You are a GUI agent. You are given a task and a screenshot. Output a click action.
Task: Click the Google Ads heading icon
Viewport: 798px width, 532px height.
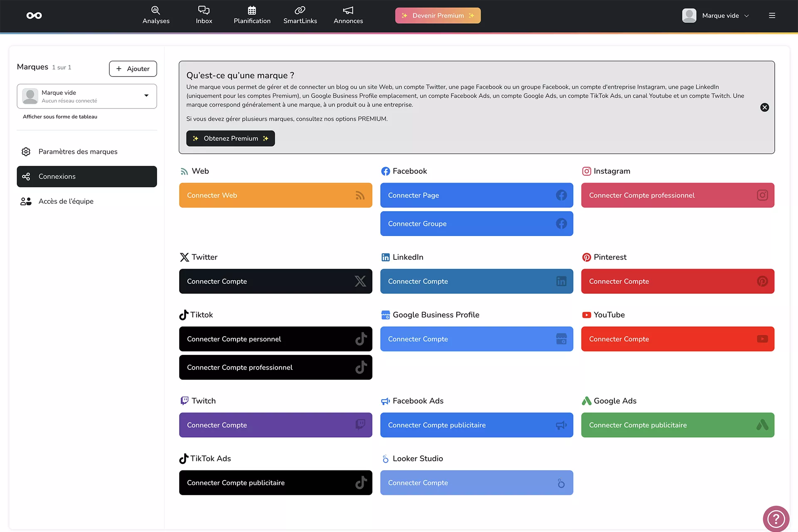[586, 401]
